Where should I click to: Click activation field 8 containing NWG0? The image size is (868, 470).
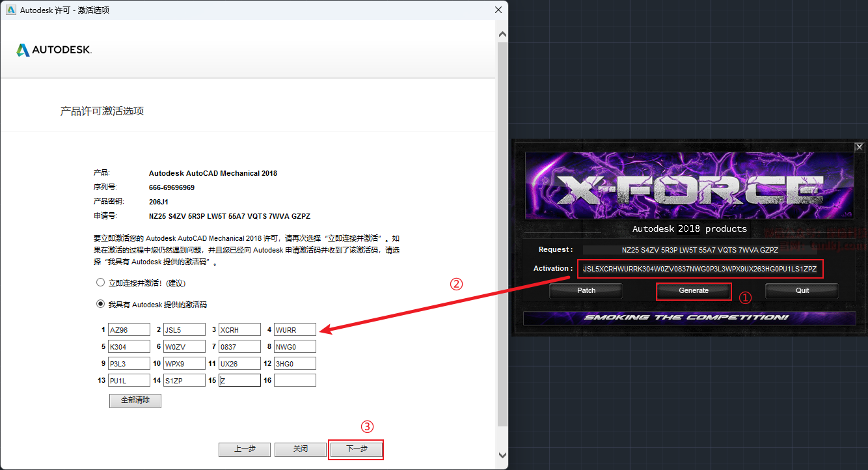(x=295, y=347)
